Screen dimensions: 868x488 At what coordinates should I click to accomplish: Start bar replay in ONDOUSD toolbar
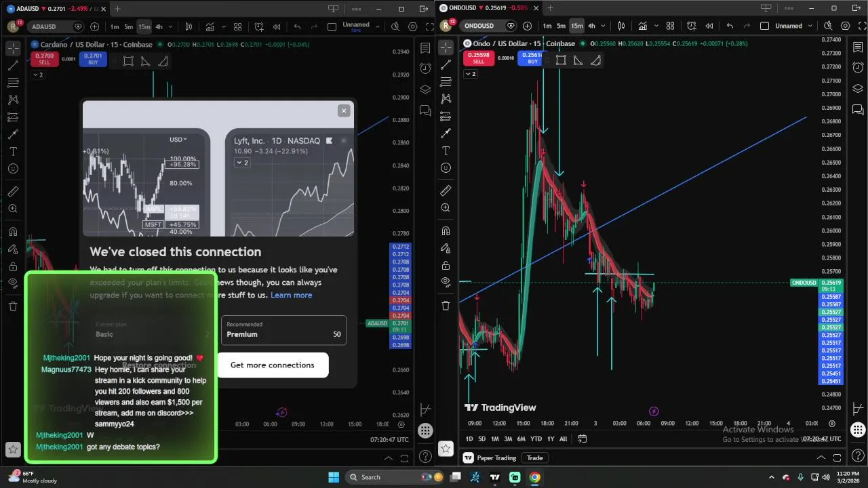[709, 26]
